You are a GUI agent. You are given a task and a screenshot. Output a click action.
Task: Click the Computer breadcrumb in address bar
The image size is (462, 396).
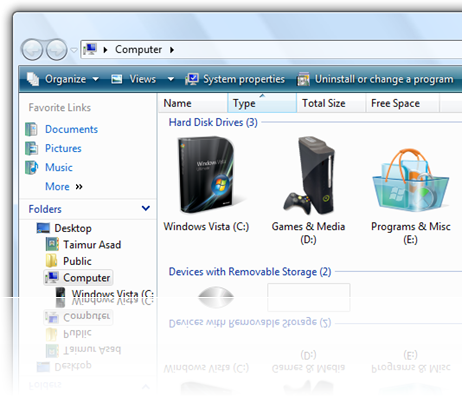pos(138,50)
